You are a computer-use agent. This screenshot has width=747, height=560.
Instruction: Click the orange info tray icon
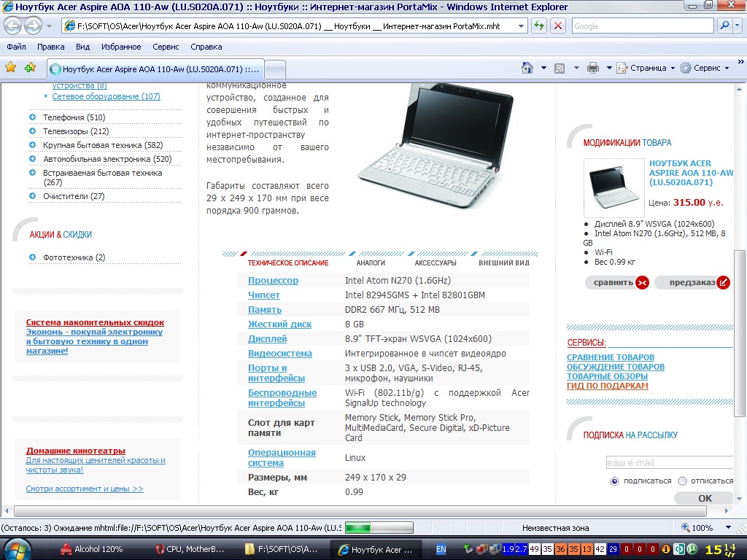(x=665, y=549)
